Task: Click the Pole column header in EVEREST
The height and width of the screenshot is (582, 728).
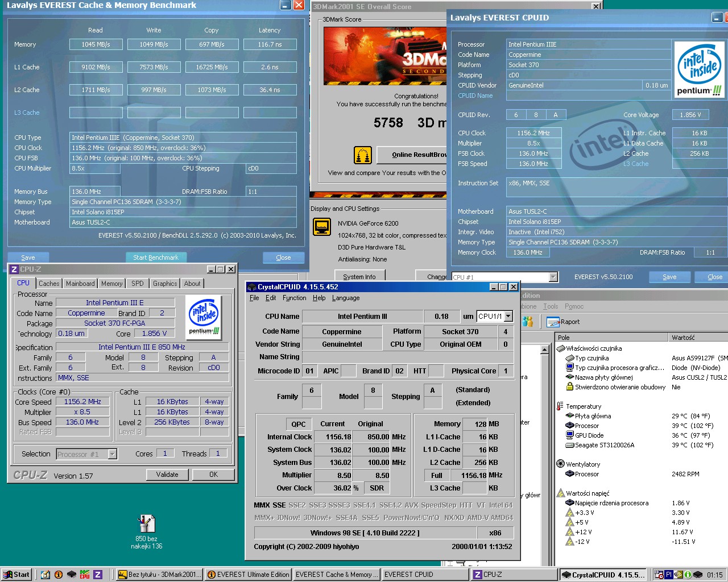Action: pyautogui.click(x=611, y=338)
